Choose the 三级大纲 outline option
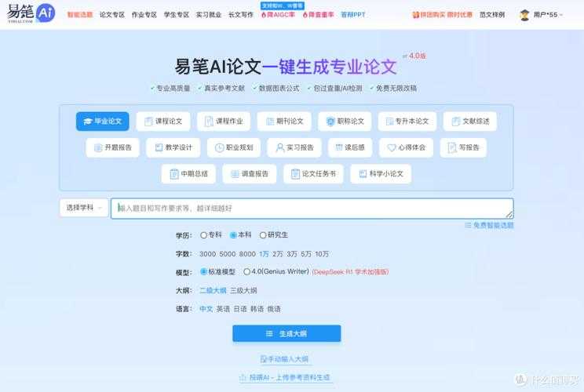The height and width of the screenshot is (392, 584). pos(243,290)
